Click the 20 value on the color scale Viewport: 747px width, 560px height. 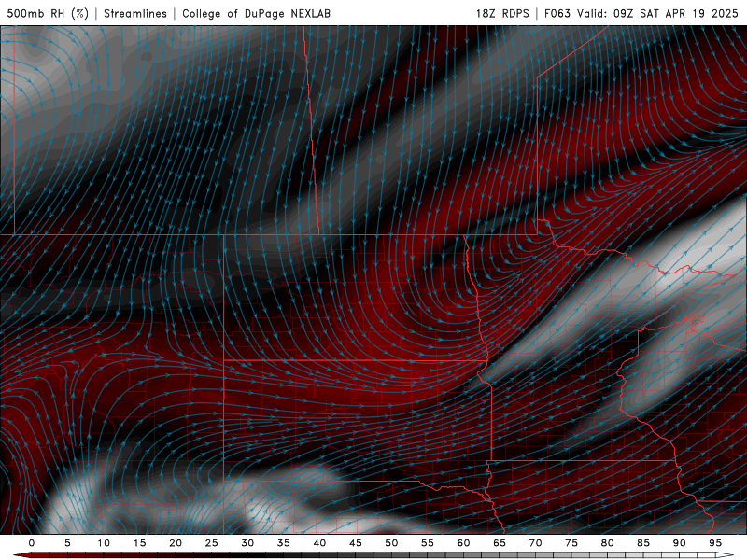[x=176, y=543]
